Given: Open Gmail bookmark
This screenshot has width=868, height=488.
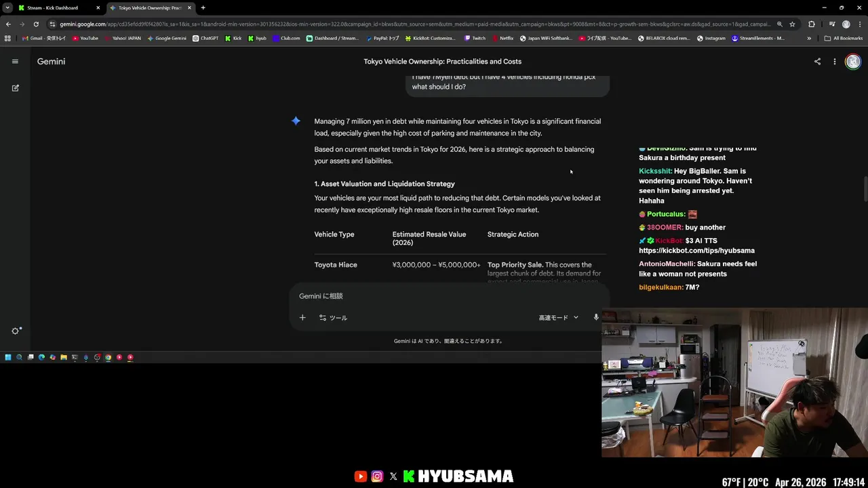Looking at the screenshot, I should click(44, 38).
